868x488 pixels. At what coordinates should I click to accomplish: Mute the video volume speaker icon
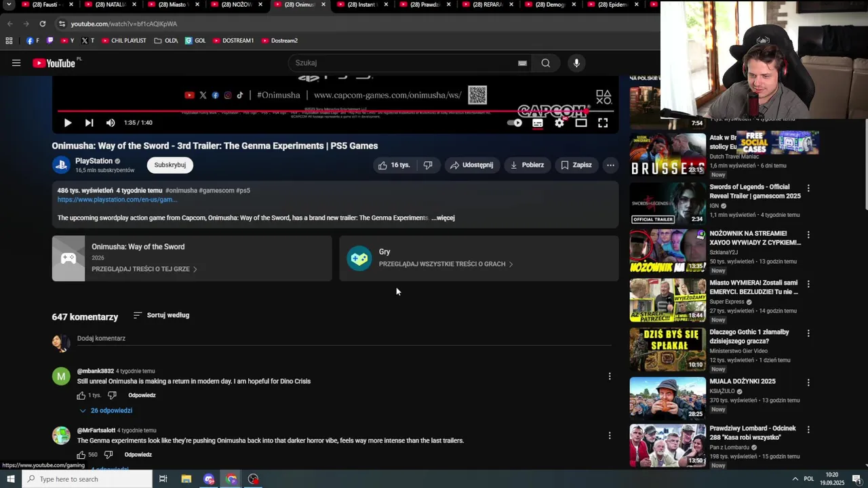pos(111,123)
